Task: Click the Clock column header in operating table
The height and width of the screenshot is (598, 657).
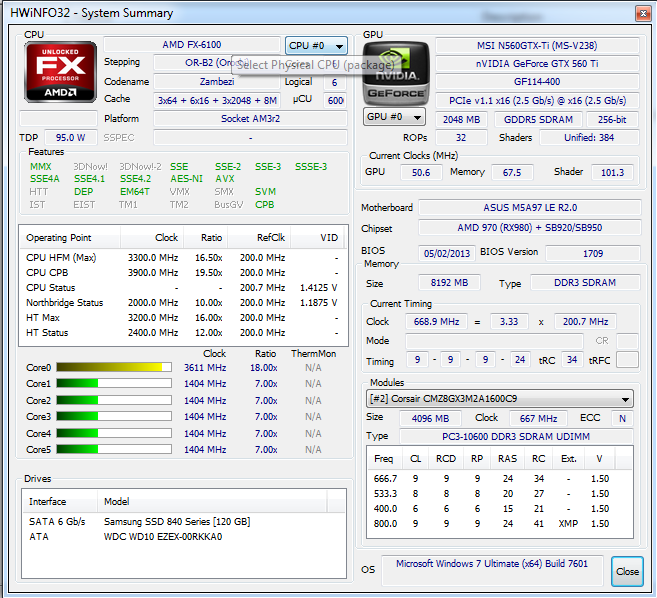Action: click(152, 238)
